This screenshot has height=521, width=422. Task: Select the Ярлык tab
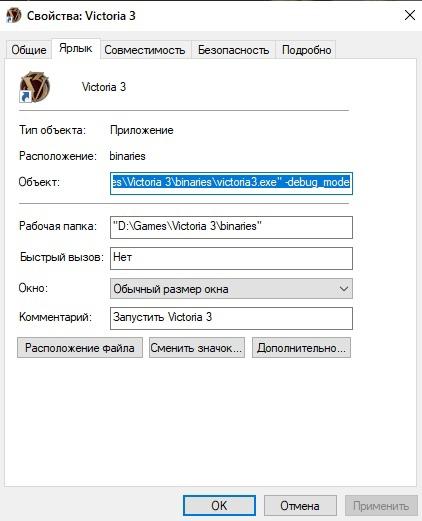(76, 49)
